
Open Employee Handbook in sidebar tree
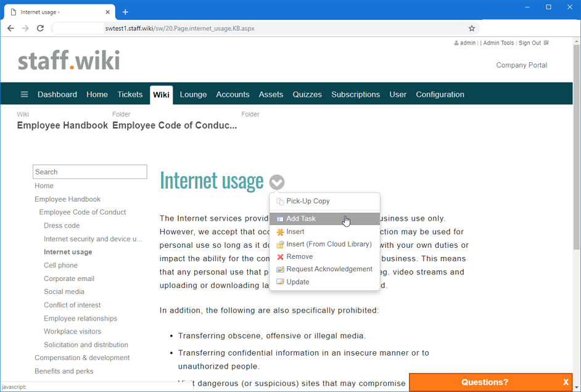tap(67, 199)
